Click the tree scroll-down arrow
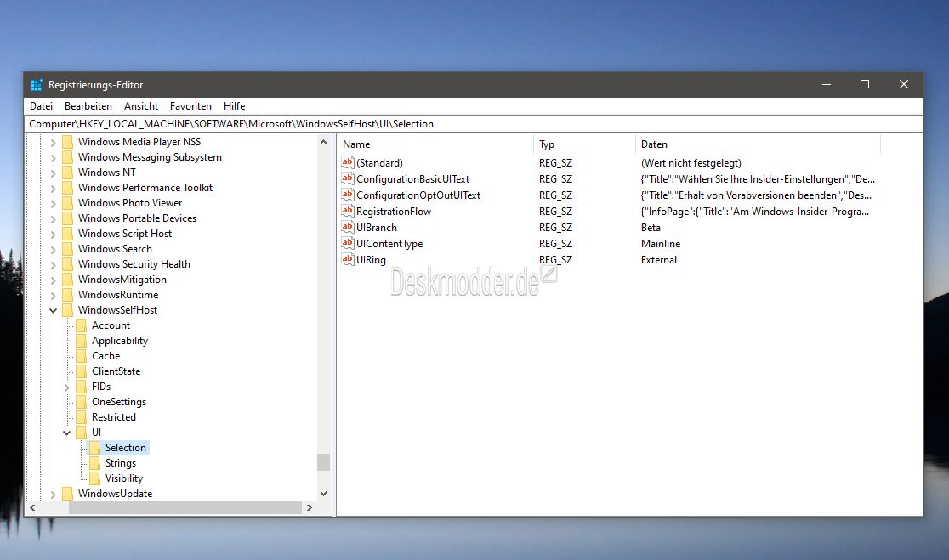 pyautogui.click(x=323, y=494)
